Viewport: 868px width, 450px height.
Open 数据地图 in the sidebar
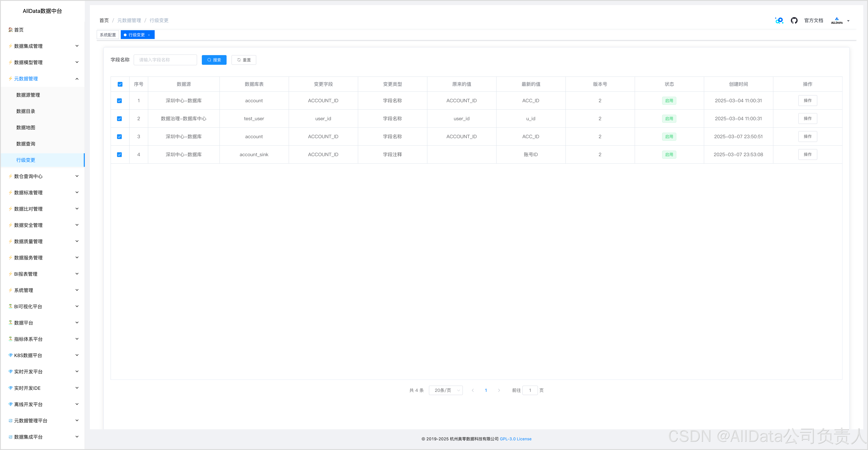point(26,128)
